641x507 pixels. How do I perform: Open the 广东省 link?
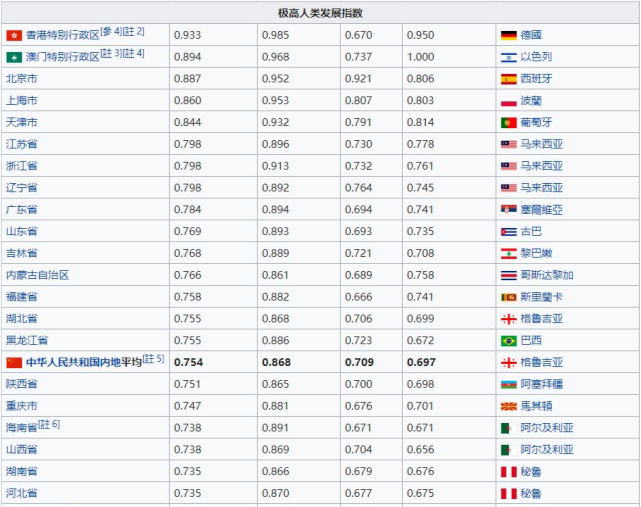point(21,209)
